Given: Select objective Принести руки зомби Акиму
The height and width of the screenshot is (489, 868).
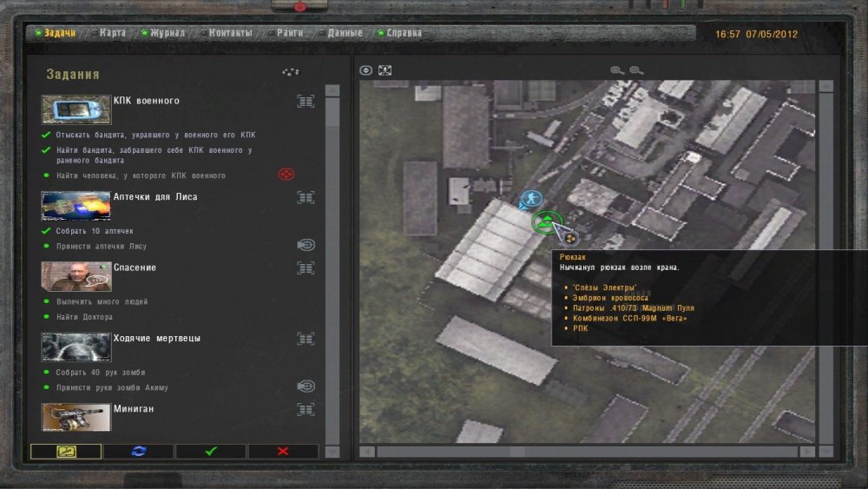Looking at the screenshot, I should 112,387.
